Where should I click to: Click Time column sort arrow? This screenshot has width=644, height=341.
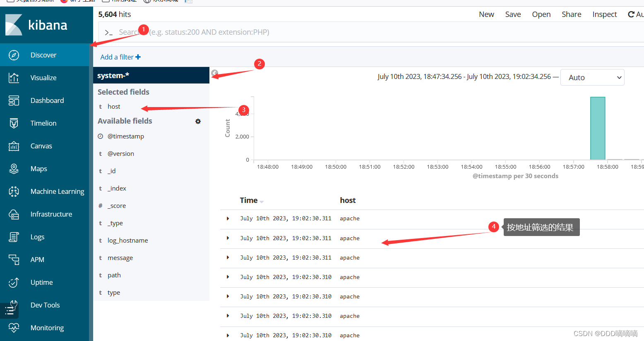(x=262, y=201)
